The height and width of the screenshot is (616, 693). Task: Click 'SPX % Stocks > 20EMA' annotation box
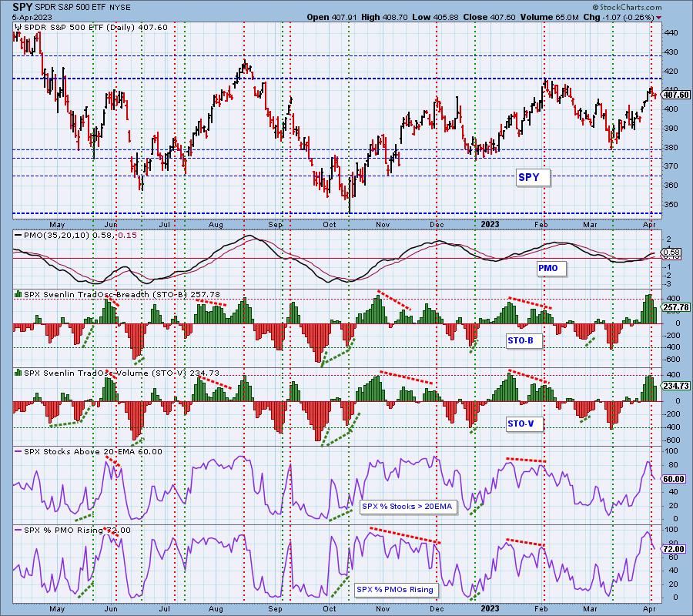coord(409,507)
